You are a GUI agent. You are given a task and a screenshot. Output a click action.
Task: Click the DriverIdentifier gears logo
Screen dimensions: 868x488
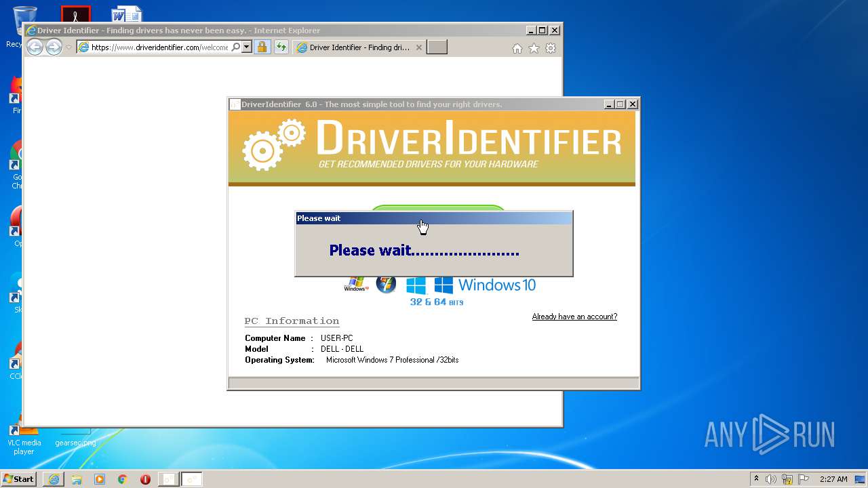point(274,144)
